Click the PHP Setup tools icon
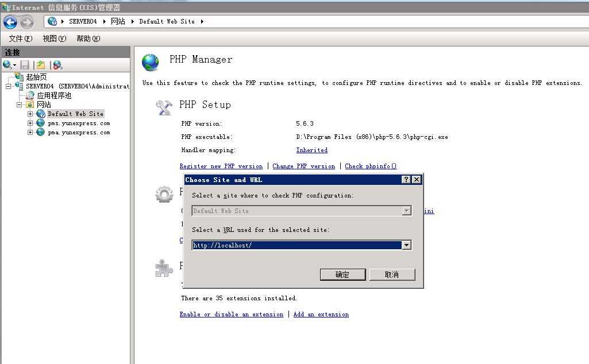 [164, 108]
